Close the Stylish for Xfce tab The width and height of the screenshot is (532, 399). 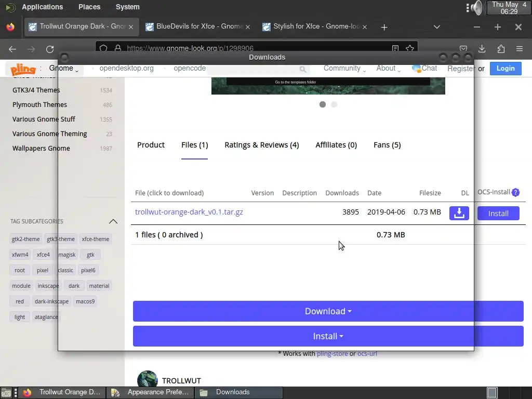[x=364, y=27]
